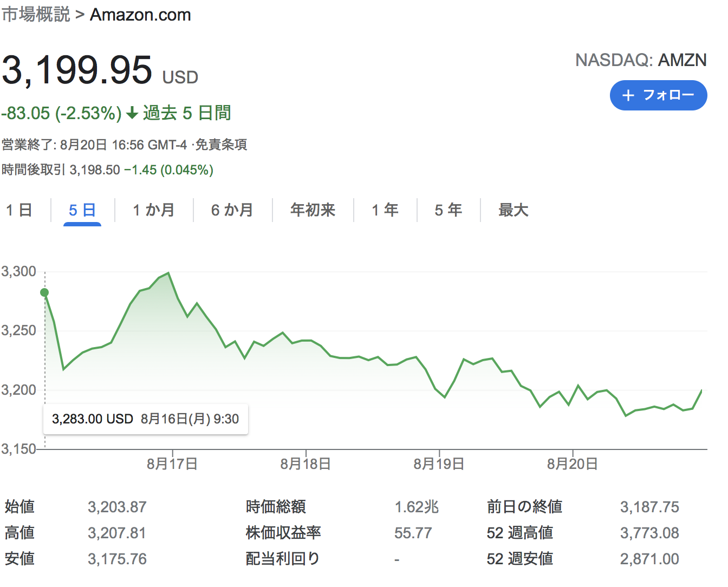The width and height of the screenshot is (728, 587).
Task: Click the 営業終了 market close timestamp
Action: point(94,145)
